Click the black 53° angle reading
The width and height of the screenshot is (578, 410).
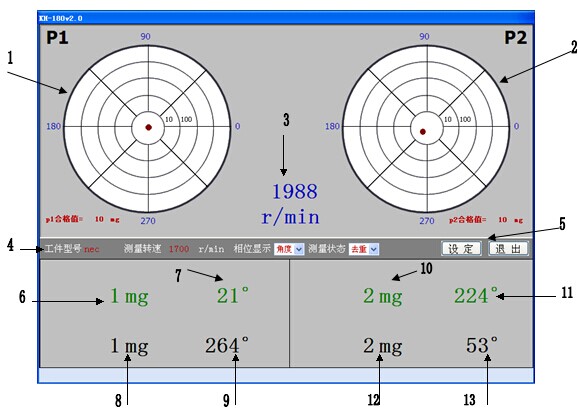coord(482,345)
